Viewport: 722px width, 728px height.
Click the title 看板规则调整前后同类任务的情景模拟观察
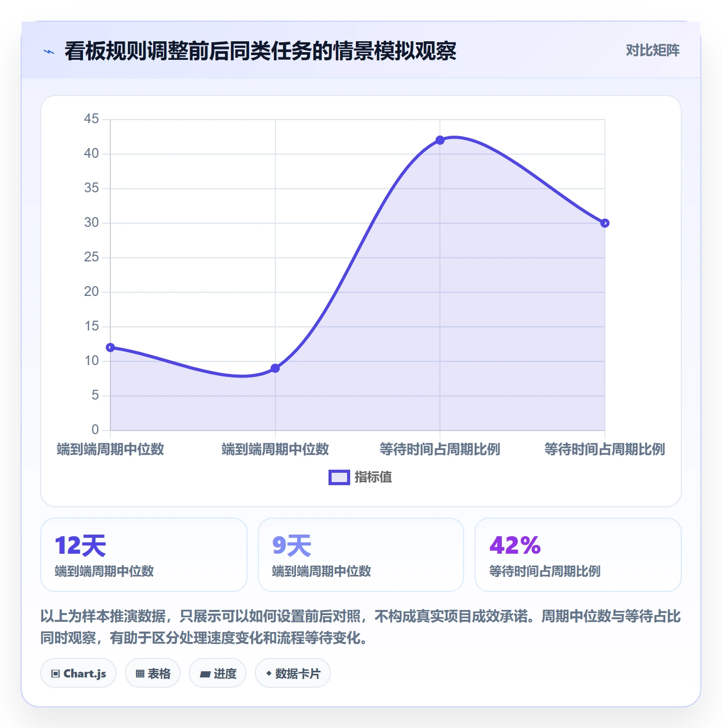point(260,51)
